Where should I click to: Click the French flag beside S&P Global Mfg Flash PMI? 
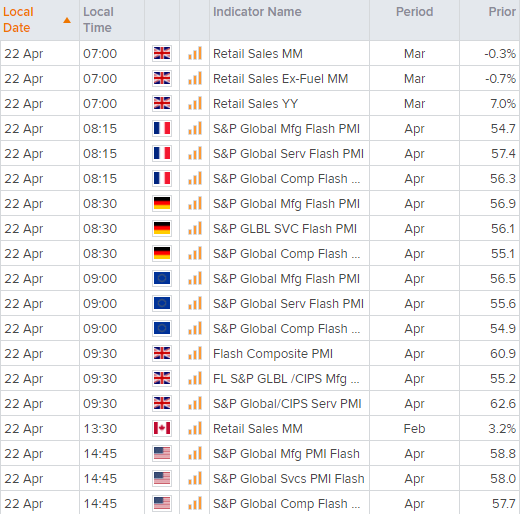[x=162, y=128]
